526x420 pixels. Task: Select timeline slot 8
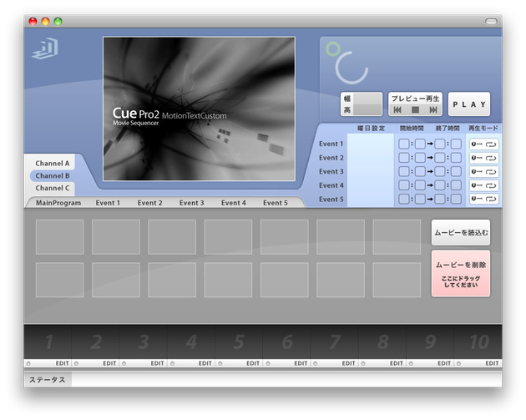(382, 342)
